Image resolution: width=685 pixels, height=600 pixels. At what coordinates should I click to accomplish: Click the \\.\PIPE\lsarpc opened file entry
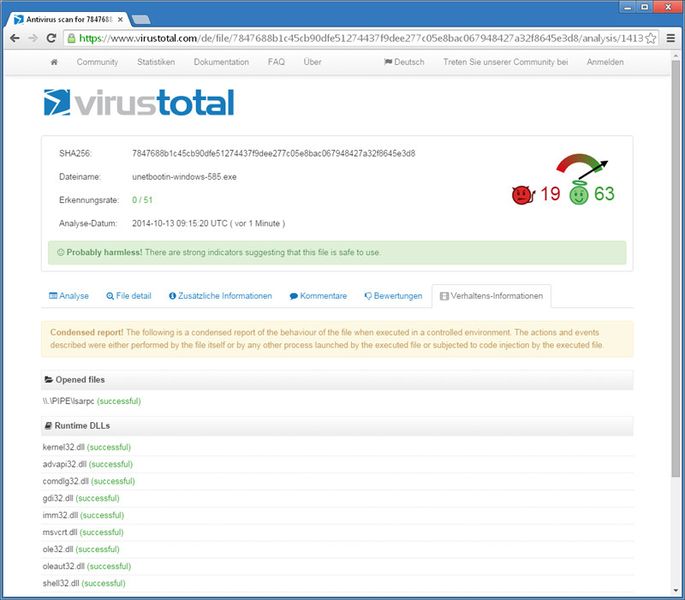[92, 401]
